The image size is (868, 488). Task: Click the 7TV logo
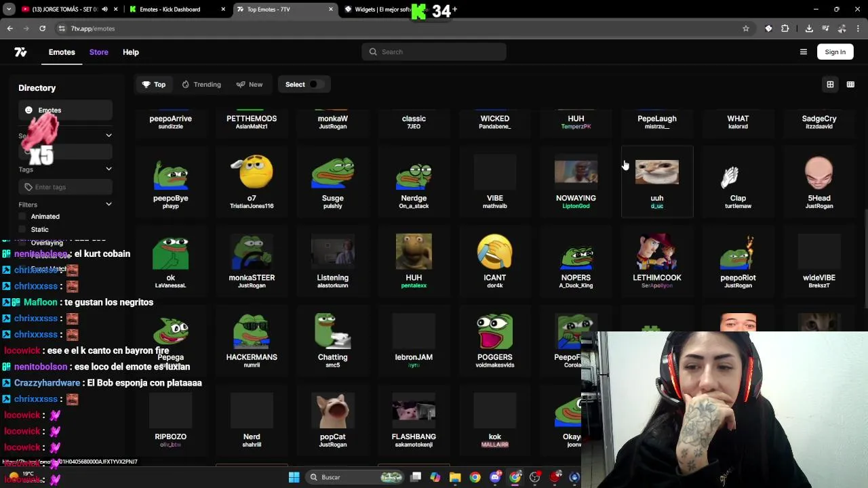tap(20, 52)
